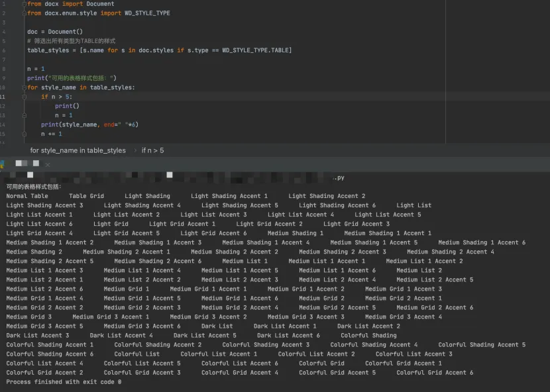Click 'Medium Grid 2 Accent 6' in output
550x392 pixels.
(x=435, y=308)
